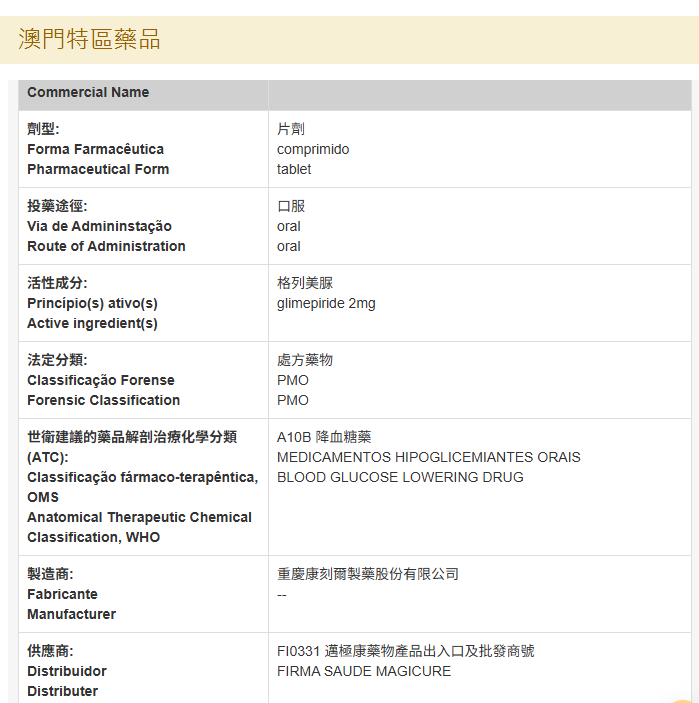Image resolution: width=699 pixels, height=703 pixels.
Task: Select the Route of Administration label
Action: coord(106,246)
